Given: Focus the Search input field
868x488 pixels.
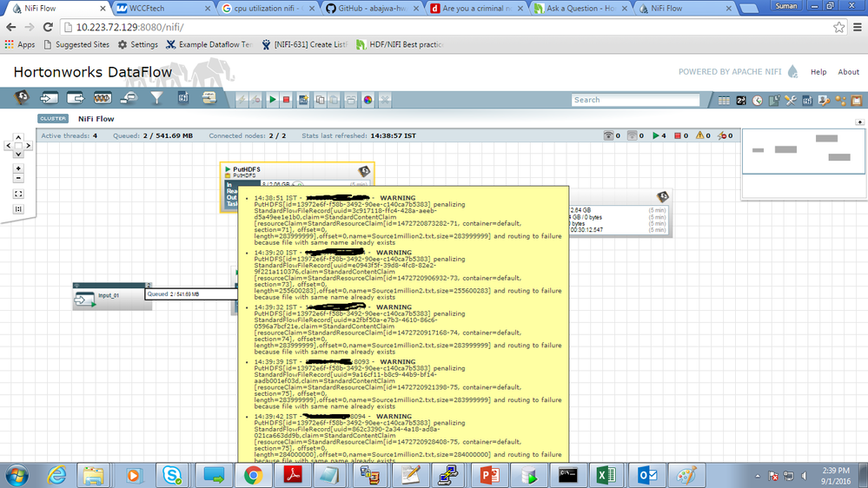Looking at the screenshot, I should pos(635,100).
